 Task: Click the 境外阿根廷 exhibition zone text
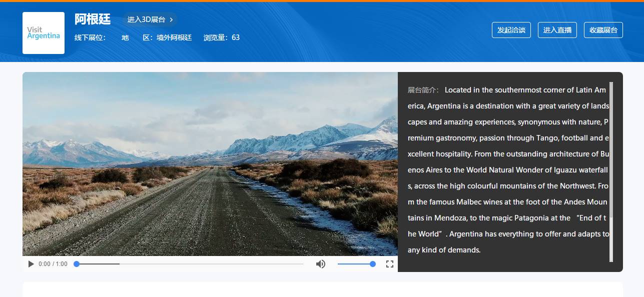(174, 37)
